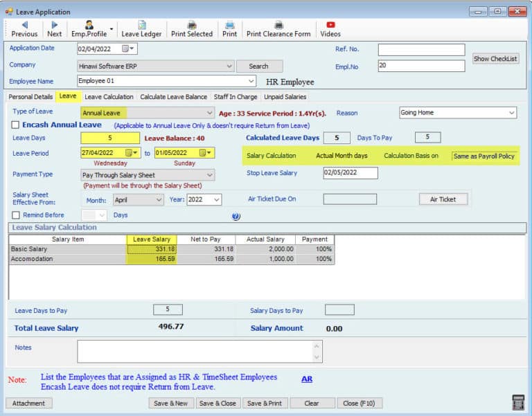Open leave start date calendar picker
Image resolution: width=532 pixels, height=416 pixels.
point(132,153)
